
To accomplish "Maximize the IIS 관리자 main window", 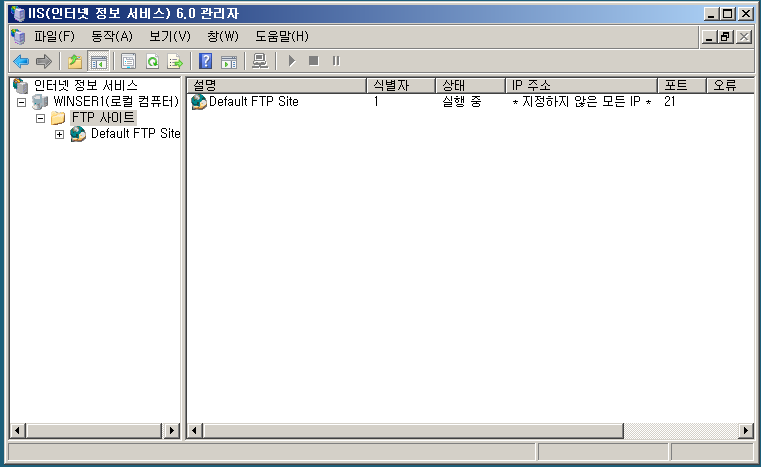I will coord(728,14).
